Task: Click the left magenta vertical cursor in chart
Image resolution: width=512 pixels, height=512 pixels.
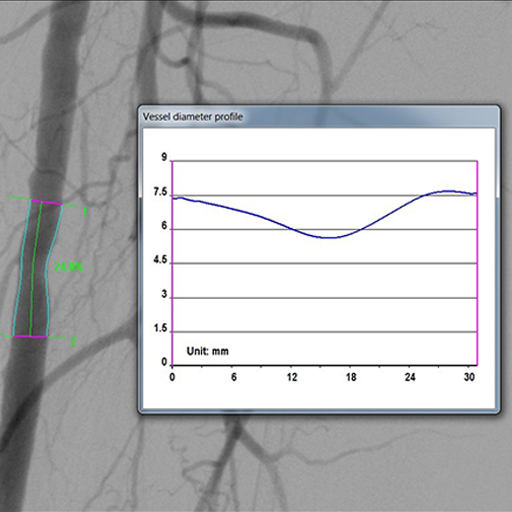Action: click(172, 263)
